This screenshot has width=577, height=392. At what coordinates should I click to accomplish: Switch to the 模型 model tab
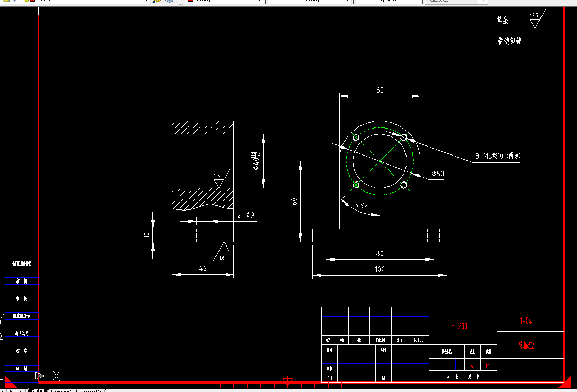[38, 390]
